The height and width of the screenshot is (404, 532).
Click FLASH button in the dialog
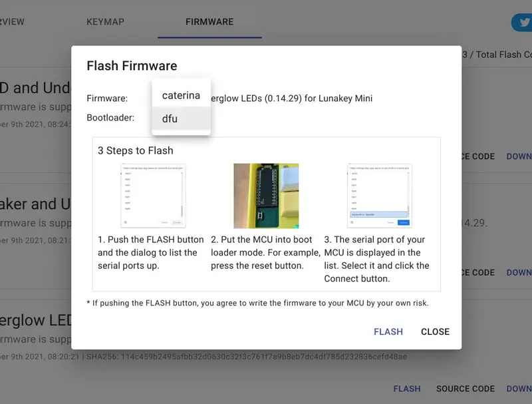click(388, 331)
